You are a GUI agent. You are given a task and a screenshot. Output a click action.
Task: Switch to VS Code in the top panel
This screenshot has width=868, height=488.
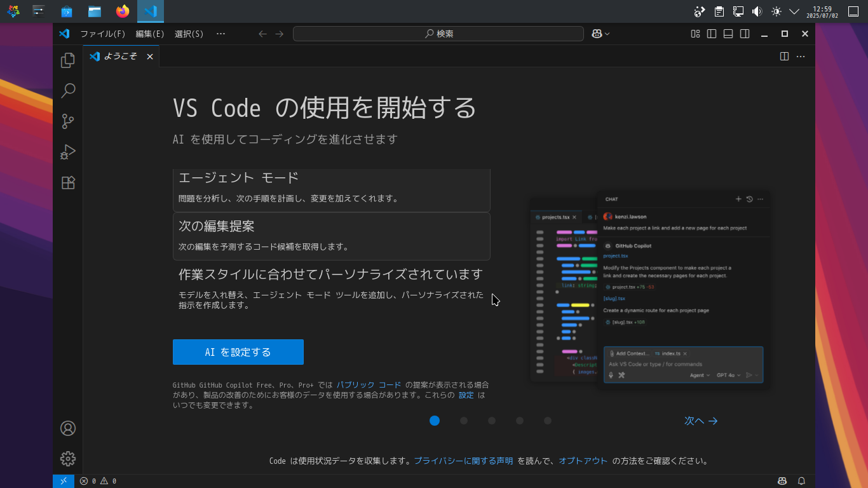[x=151, y=11]
